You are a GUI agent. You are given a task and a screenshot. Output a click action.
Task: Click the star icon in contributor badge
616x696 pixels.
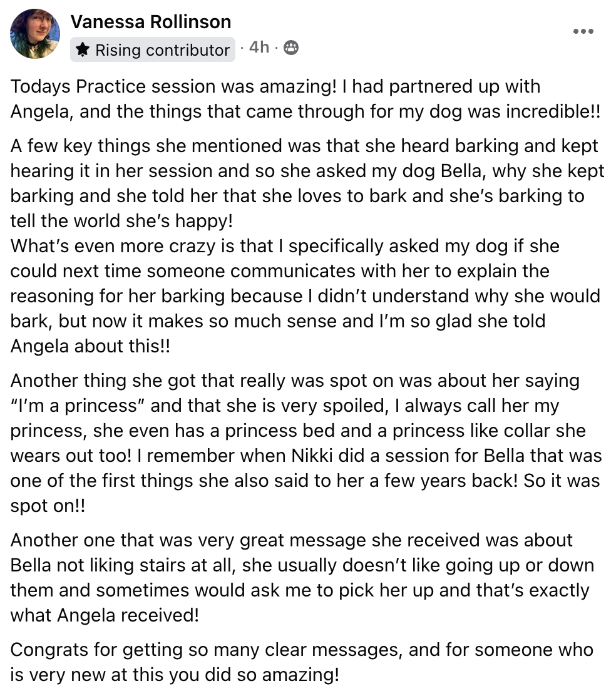coord(83,49)
